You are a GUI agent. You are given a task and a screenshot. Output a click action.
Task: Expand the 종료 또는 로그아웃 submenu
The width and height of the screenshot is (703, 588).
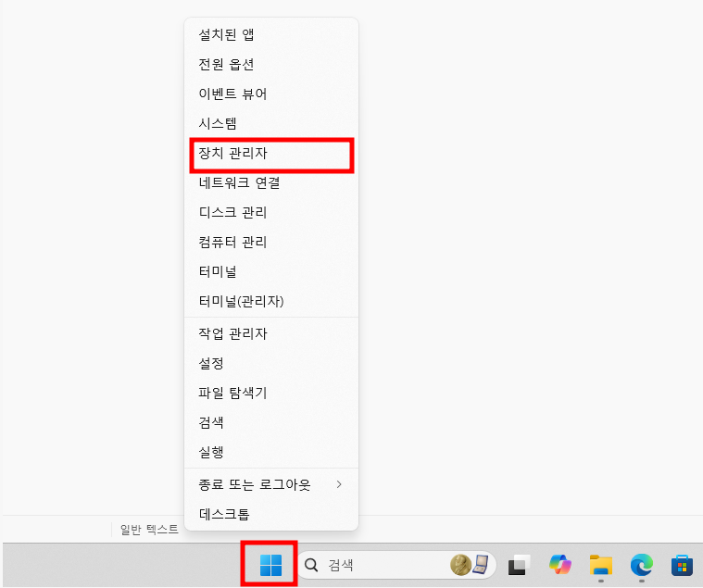tap(270, 484)
